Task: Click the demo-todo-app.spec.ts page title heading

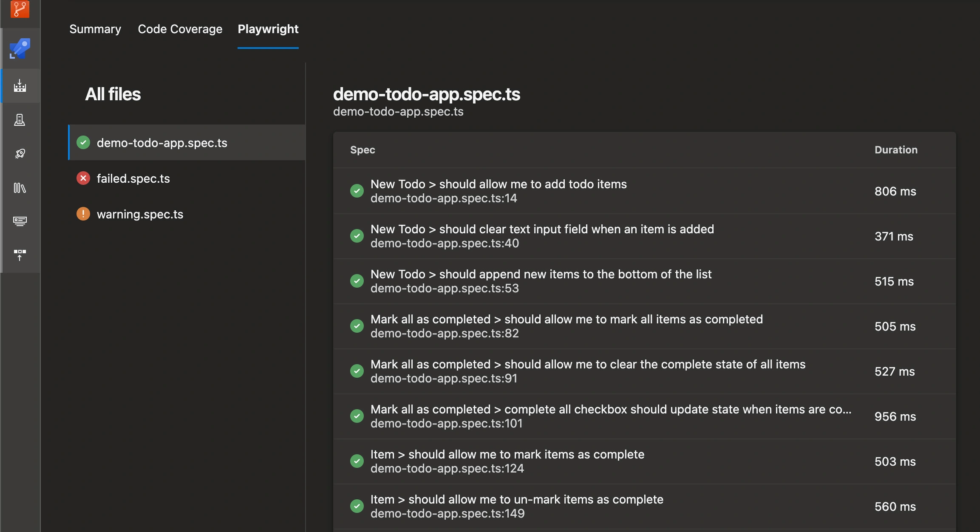Action: (427, 94)
